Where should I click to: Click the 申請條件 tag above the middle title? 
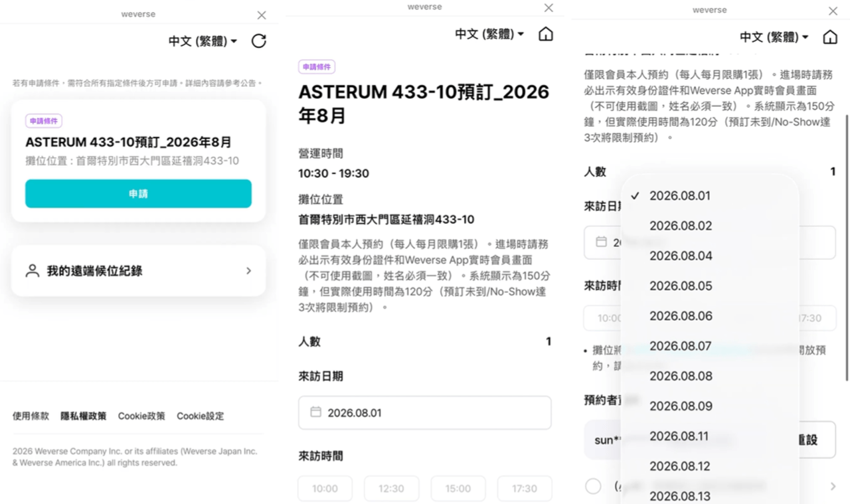pyautogui.click(x=317, y=67)
